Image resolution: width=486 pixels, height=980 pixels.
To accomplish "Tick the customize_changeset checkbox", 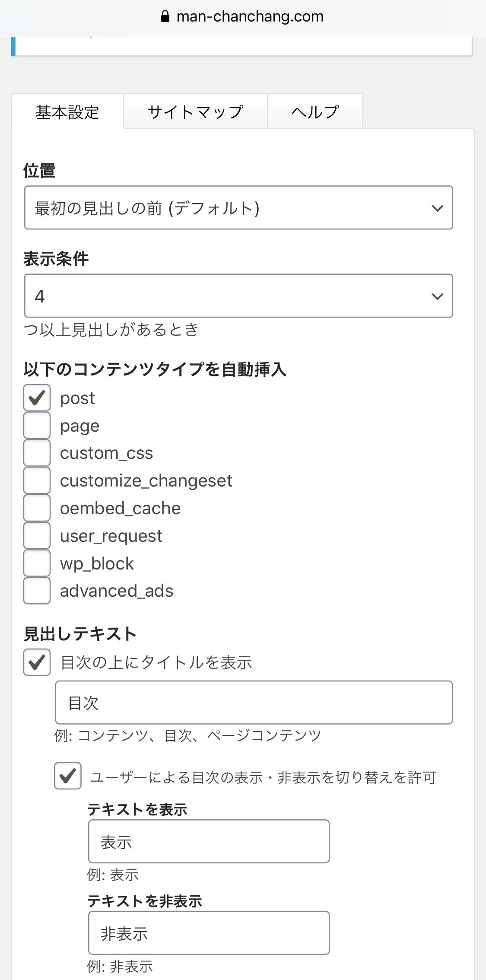I will tap(37, 480).
